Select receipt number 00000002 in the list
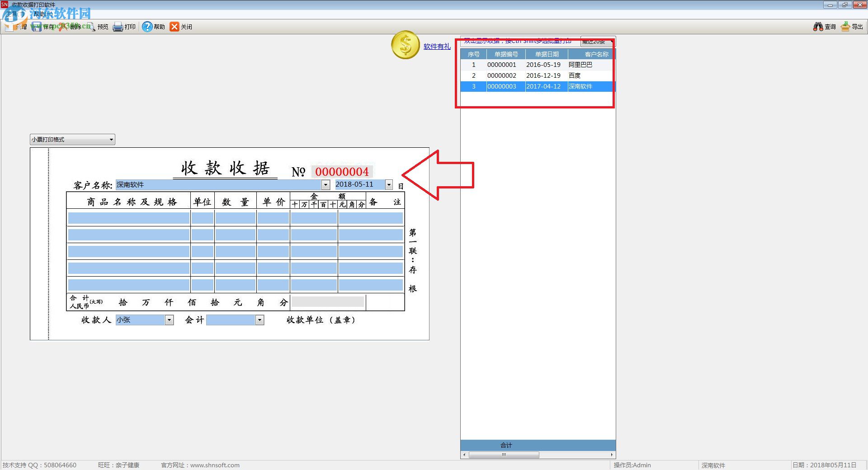Image resolution: width=868 pixels, height=470 pixels. coord(501,75)
